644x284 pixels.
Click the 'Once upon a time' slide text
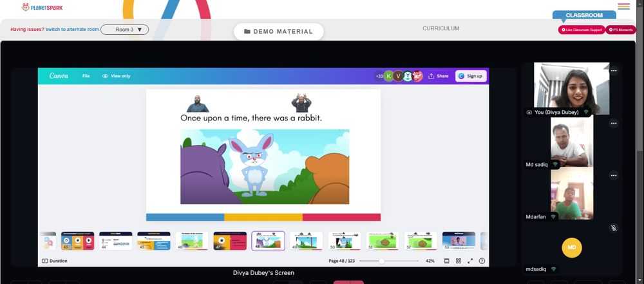251,118
